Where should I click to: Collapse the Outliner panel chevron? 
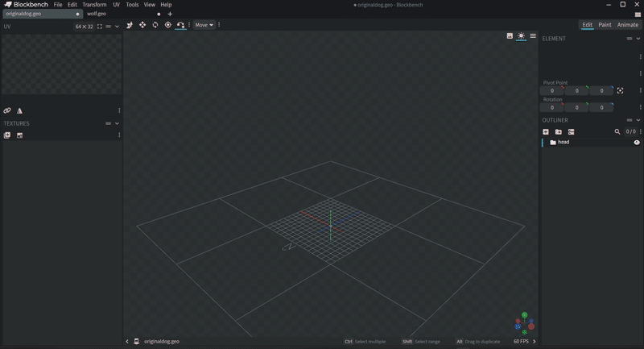(638, 120)
